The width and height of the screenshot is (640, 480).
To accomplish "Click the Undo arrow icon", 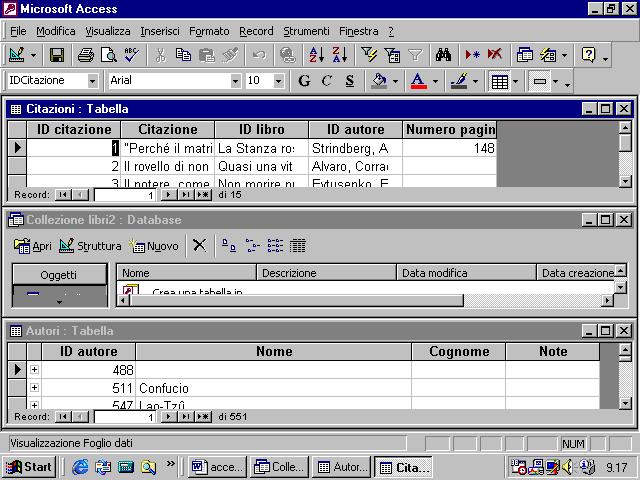I will (259, 55).
